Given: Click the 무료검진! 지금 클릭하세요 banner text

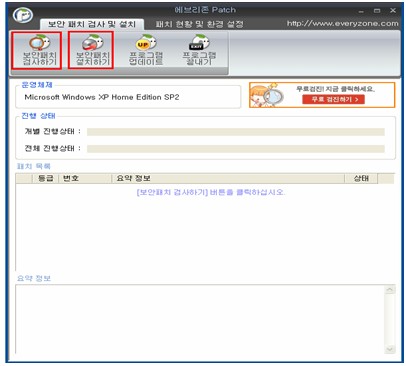Looking at the screenshot, I should (x=335, y=89).
